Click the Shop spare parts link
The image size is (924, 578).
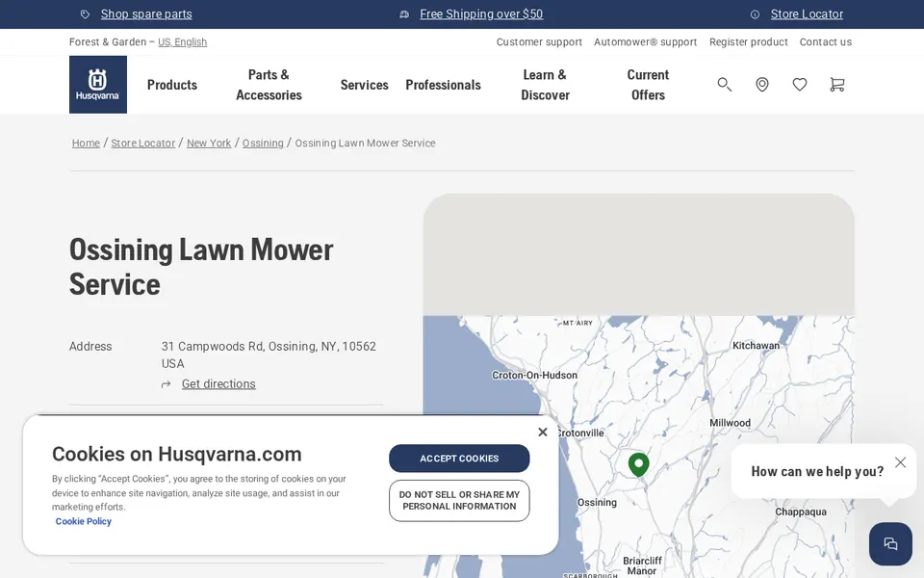(x=146, y=14)
